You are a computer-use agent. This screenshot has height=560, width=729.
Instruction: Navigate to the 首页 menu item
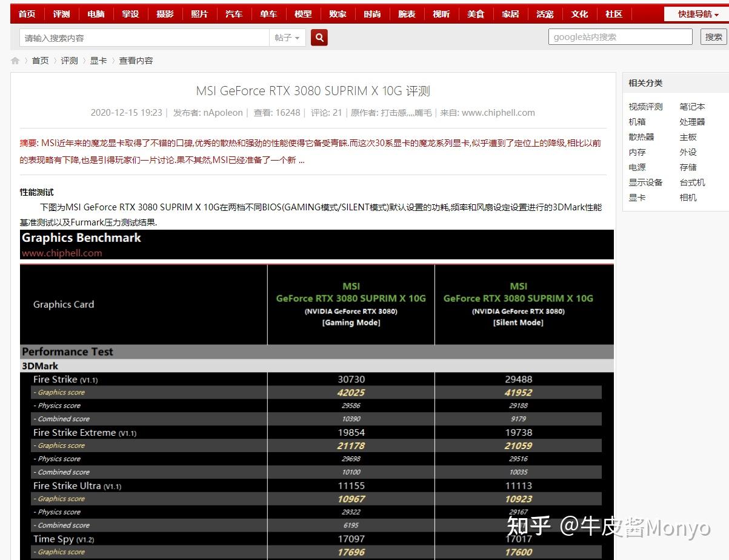tap(27, 13)
